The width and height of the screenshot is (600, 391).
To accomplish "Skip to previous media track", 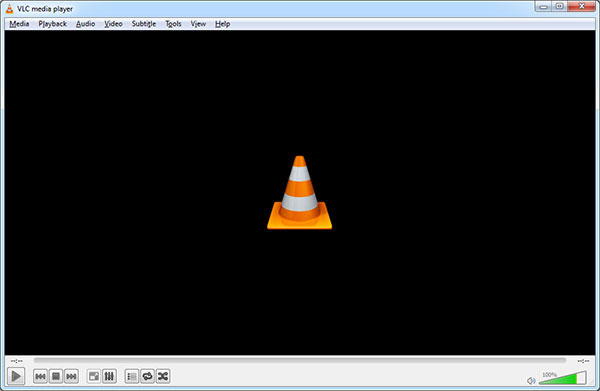I will (40, 376).
